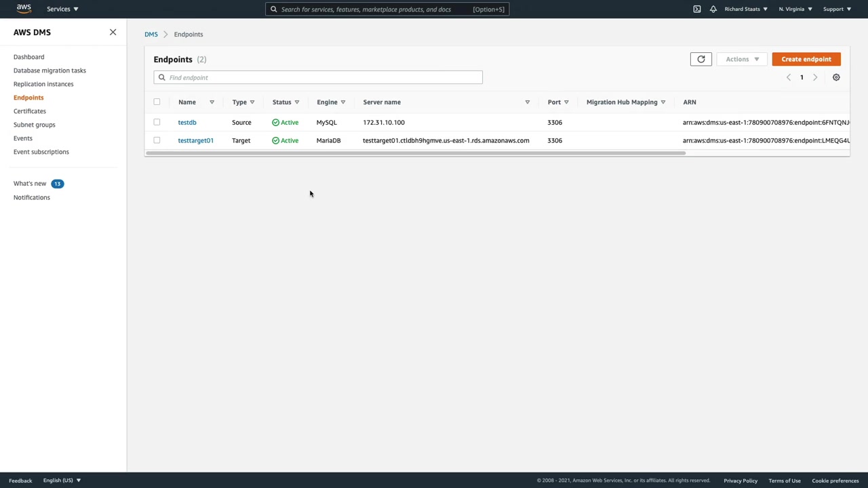
Task: Sort by Server name column arrow
Action: pos(527,102)
